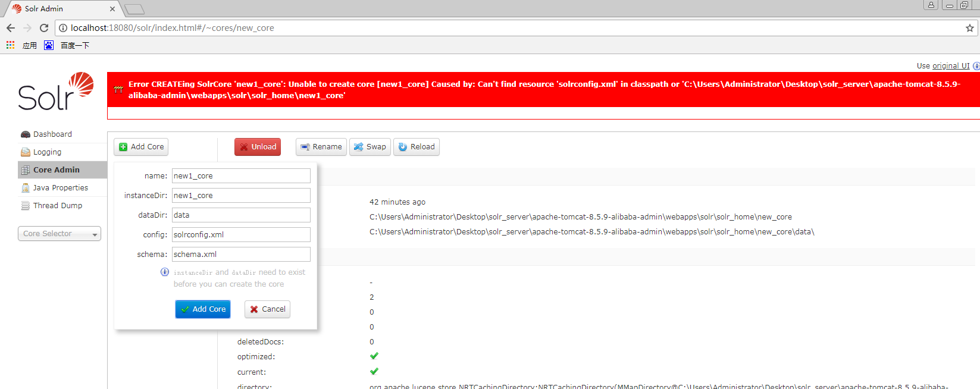Click the "42 minutes ago" text

[x=397, y=202]
